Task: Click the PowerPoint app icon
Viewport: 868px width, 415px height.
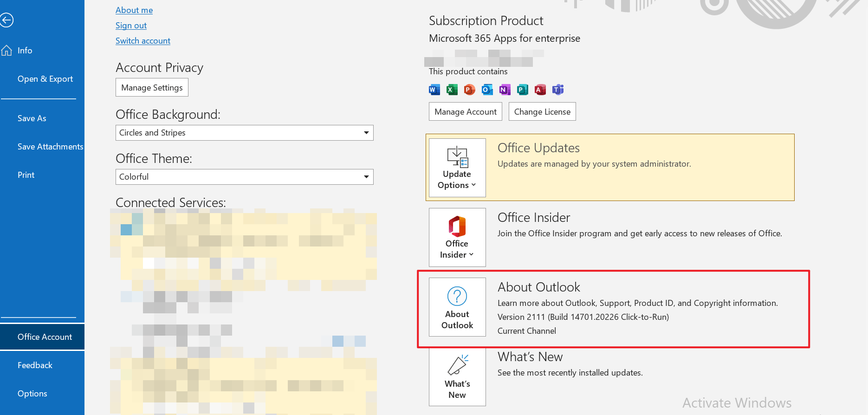Action: 470,90
